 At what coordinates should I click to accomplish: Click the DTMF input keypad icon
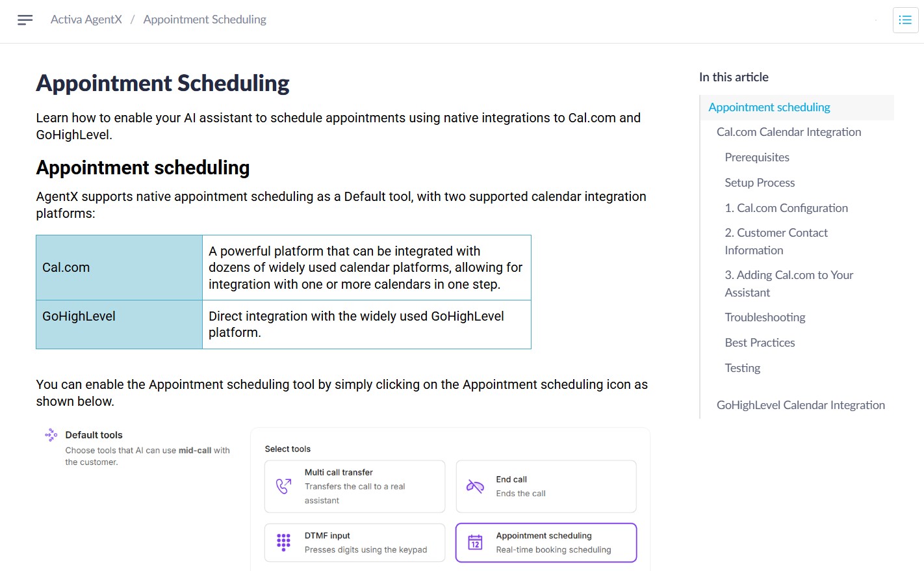coord(284,542)
